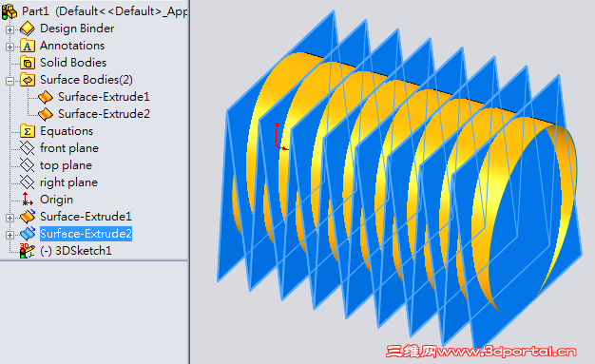Expand the Annotations node
Image resolution: width=595 pixels, height=364 pixels.
tap(10, 47)
